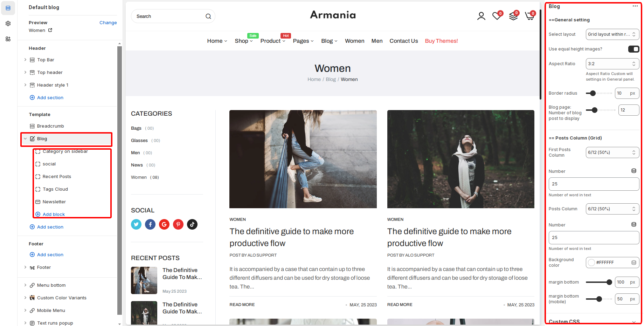644x326 pixels.
Task: Open Theme settings gear icon
Action: [8, 23]
